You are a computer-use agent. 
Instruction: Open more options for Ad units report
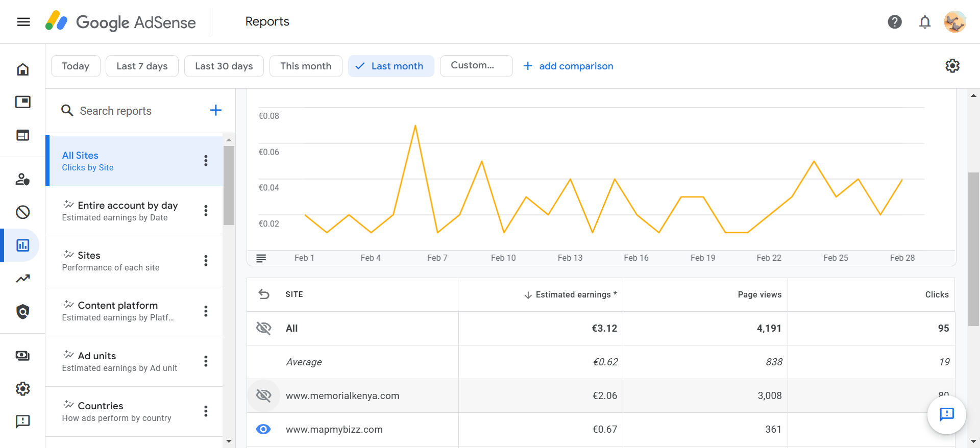(206, 361)
